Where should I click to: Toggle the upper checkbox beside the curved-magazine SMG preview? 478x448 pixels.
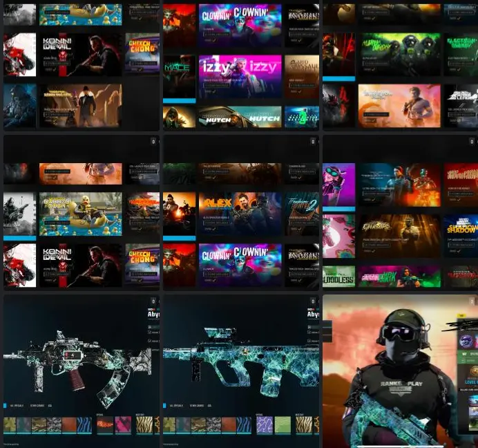click(x=149, y=333)
